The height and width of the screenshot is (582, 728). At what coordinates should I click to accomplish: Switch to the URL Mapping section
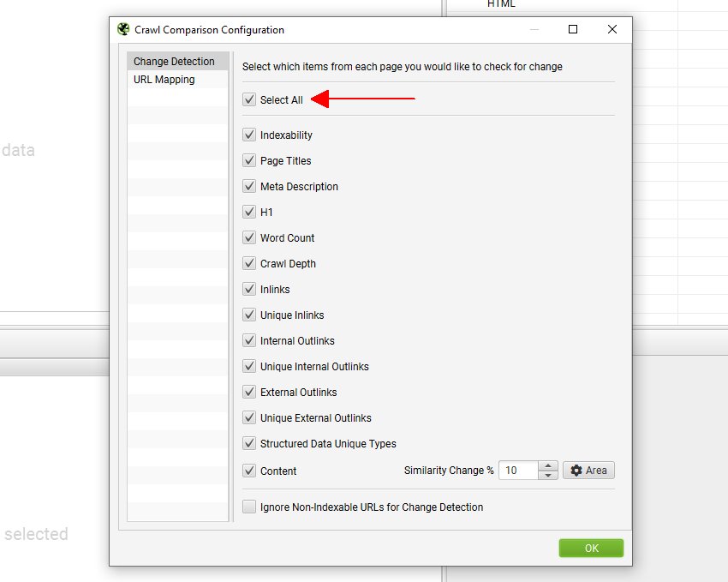point(177,80)
